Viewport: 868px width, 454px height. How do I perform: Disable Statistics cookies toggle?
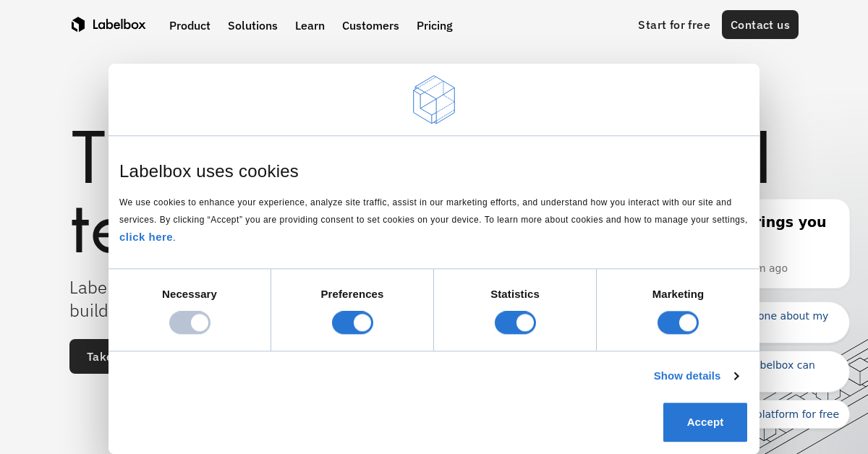(x=515, y=322)
